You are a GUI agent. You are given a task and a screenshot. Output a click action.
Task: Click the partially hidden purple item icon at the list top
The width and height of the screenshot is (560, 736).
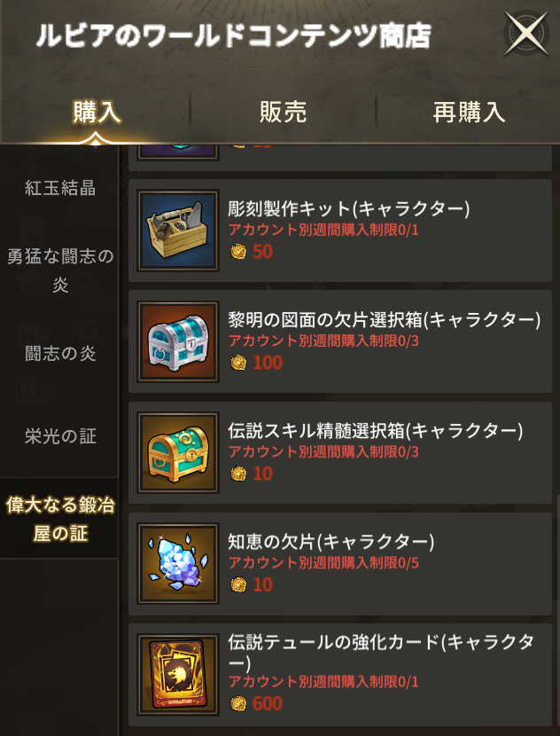pyautogui.click(x=178, y=153)
